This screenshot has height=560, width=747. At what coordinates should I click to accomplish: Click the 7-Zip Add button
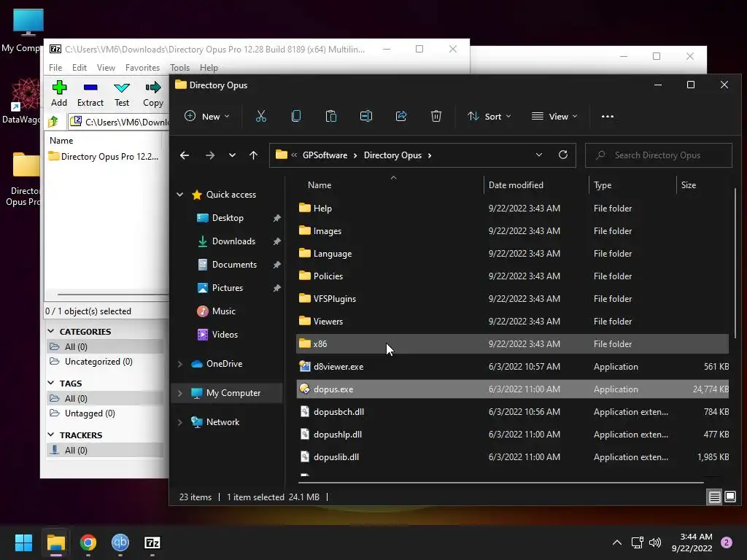(x=59, y=94)
